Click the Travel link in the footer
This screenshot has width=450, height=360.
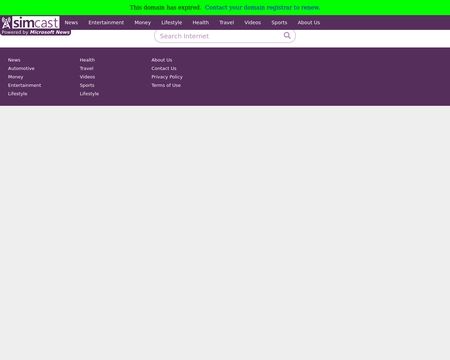(x=87, y=68)
